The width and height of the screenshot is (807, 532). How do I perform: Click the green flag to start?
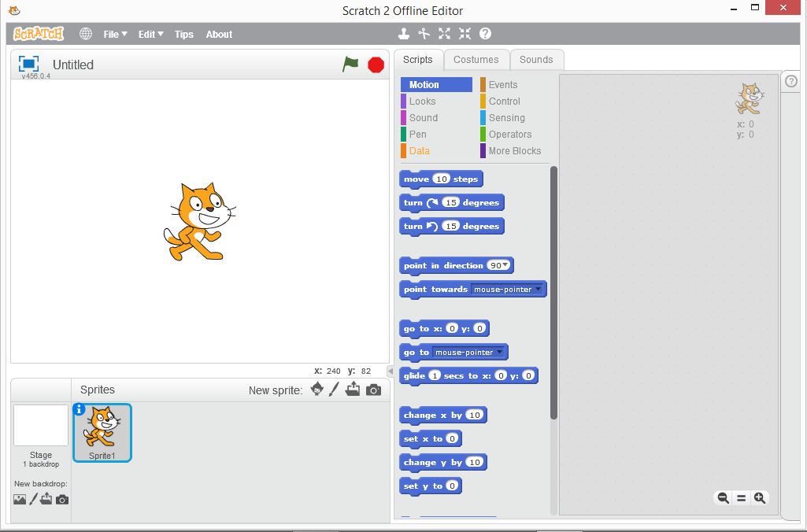click(352, 65)
